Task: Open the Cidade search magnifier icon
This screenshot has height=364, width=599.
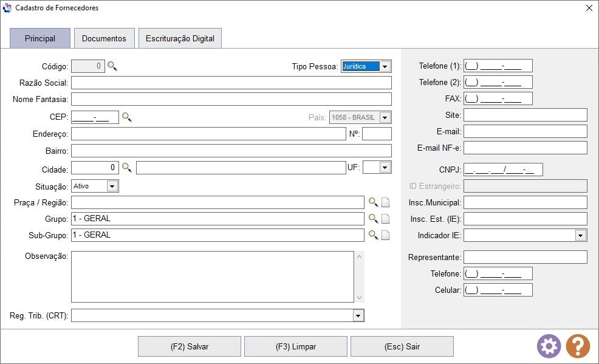Action: click(126, 167)
